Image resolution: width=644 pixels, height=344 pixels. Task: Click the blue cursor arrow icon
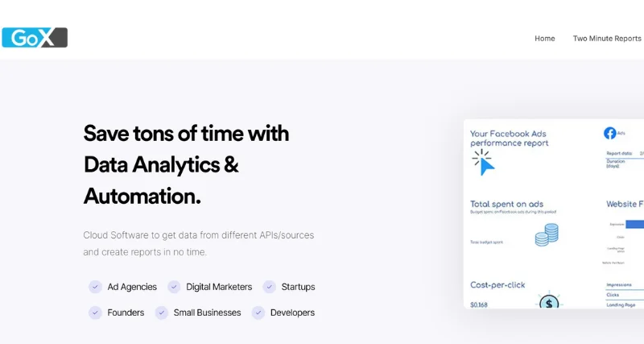(x=482, y=162)
